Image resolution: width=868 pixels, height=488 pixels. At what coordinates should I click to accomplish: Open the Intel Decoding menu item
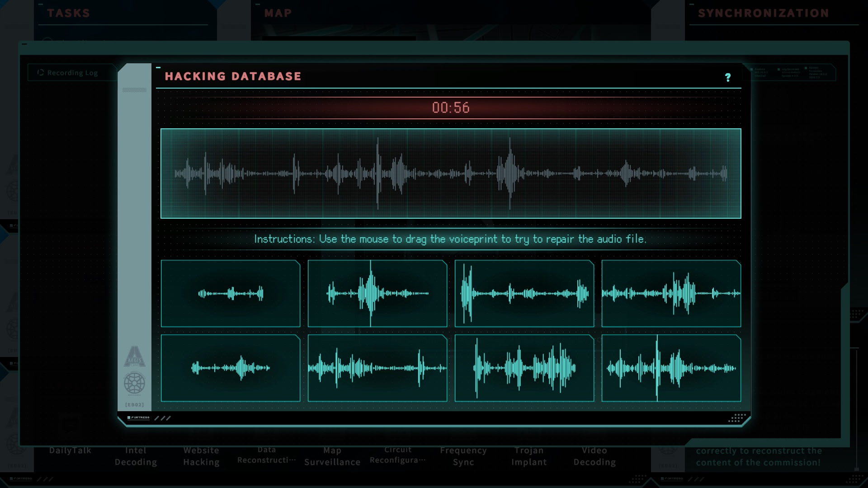tap(136, 456)
